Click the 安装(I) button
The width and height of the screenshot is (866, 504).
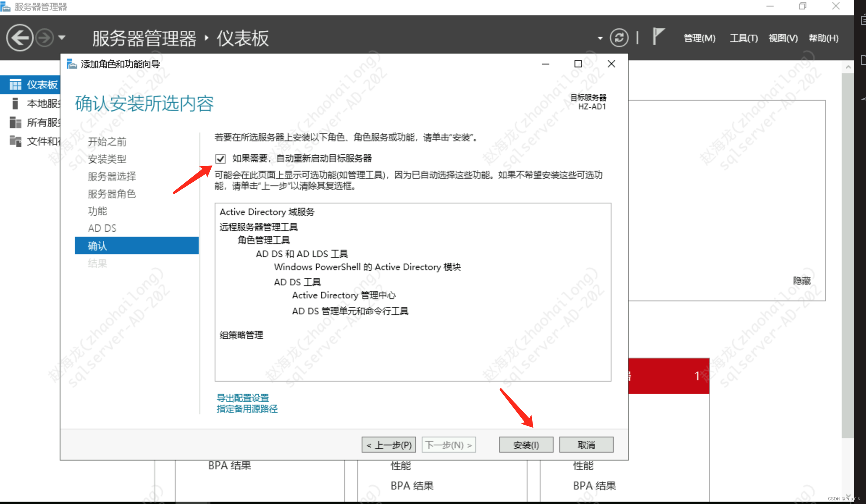pos(526,445)
